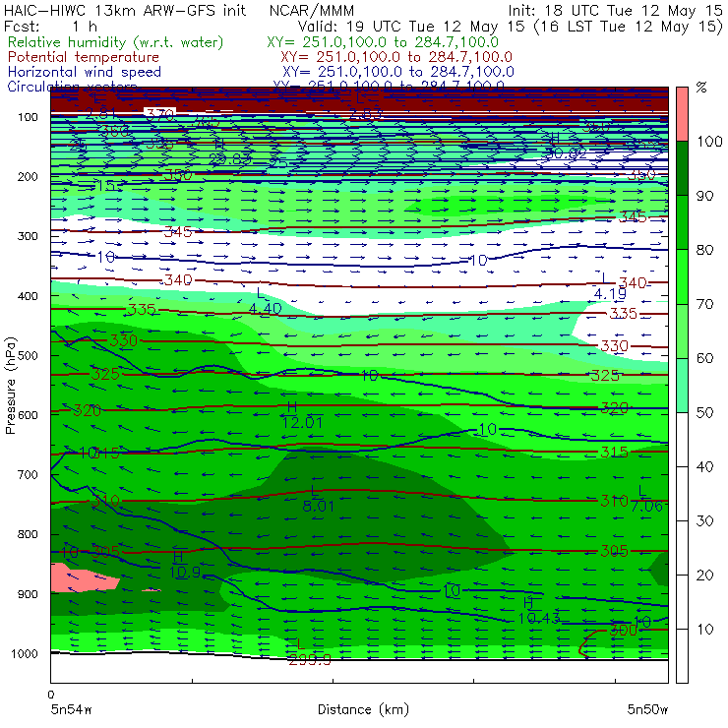The height and width of the screenshot is (728, 728).
Task: Click the wind maximum label '10.9'
Action: (x=184, y=573)
